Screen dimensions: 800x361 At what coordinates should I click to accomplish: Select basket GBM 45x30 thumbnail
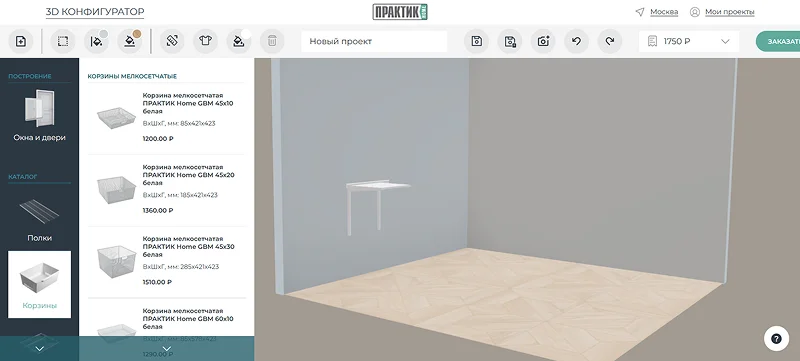116,262
